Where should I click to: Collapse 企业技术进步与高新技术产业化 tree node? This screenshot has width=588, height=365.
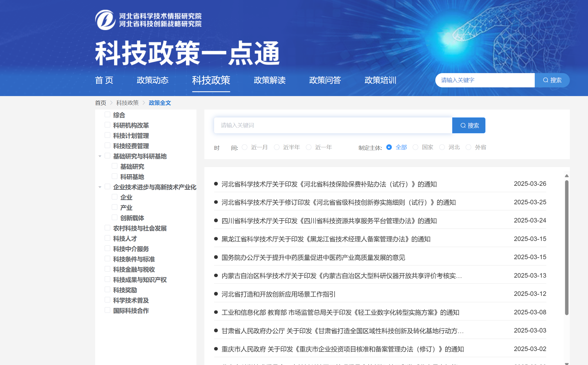100,187
